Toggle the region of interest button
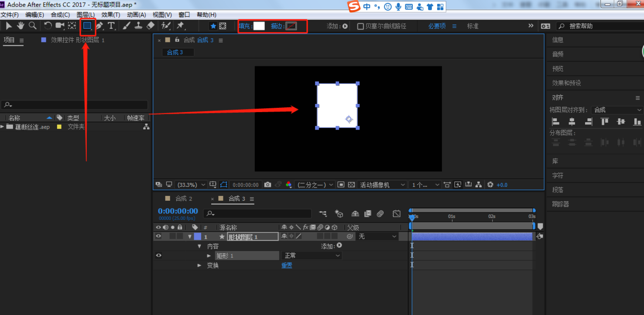The width and height of the screenshot is (644, 315). point(341,185)
